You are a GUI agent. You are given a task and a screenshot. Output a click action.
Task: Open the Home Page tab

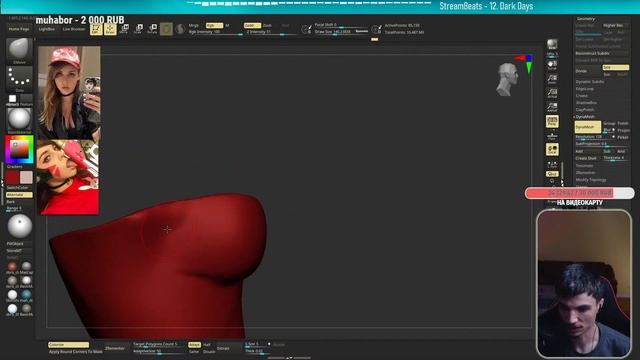[x=19, y=29]
